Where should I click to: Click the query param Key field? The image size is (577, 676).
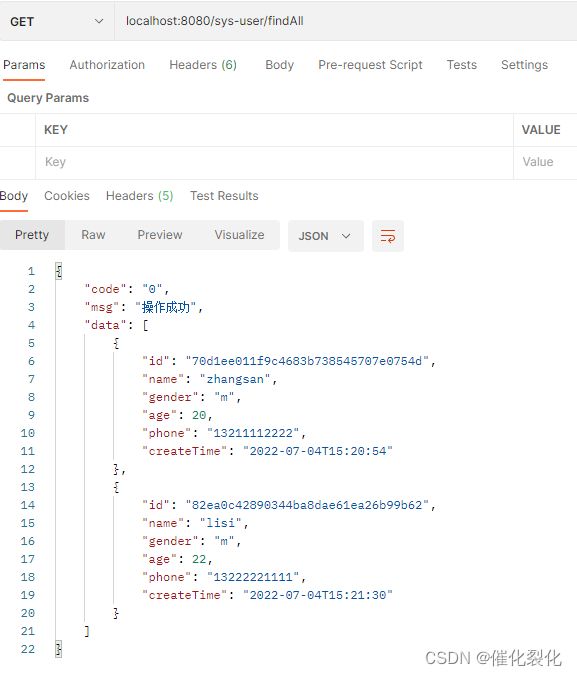click(274, 162)
